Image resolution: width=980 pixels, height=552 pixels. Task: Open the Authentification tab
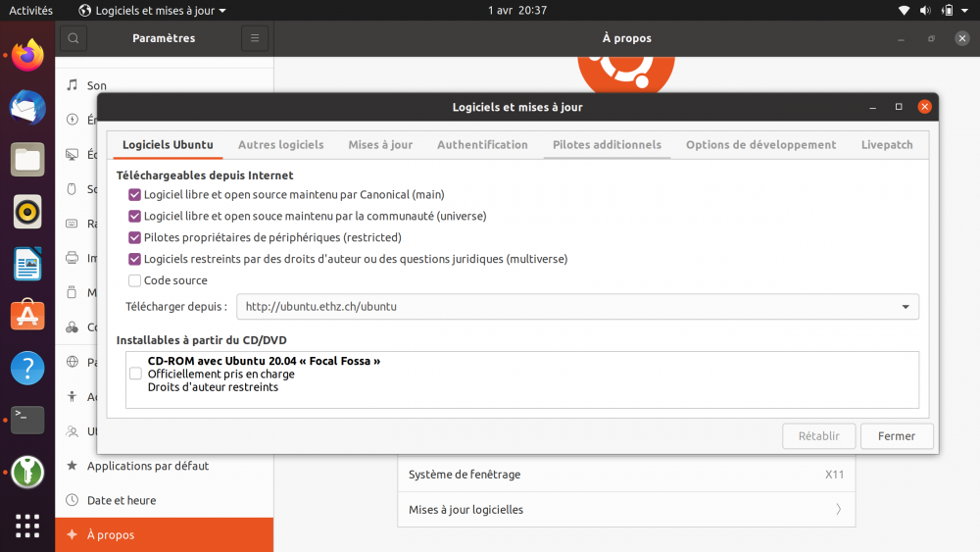(x=482, y=145)
